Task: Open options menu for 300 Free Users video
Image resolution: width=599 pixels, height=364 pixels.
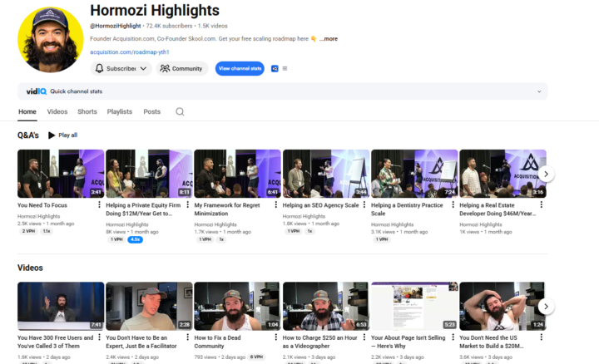Action: coord(99,337)
